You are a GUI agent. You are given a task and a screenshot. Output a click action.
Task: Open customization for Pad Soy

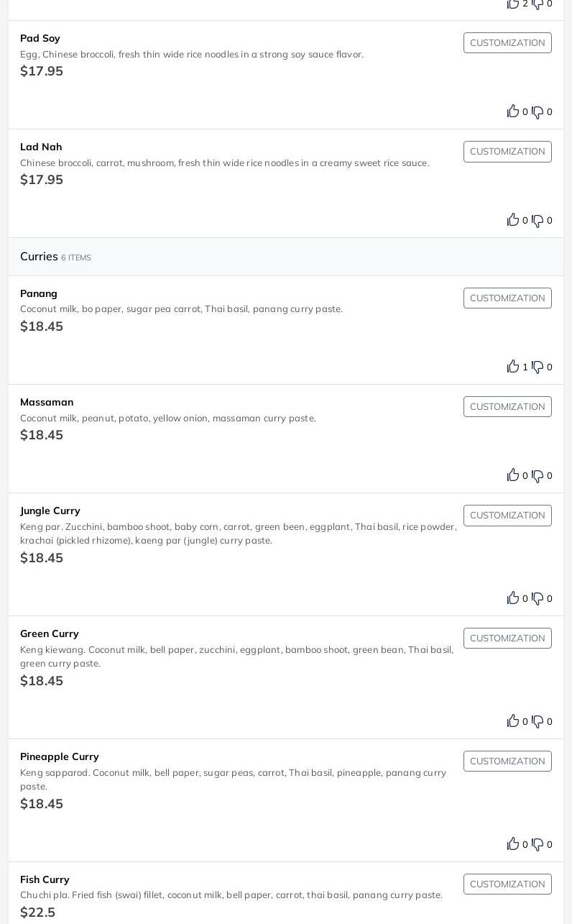click(x=507, y=43)
